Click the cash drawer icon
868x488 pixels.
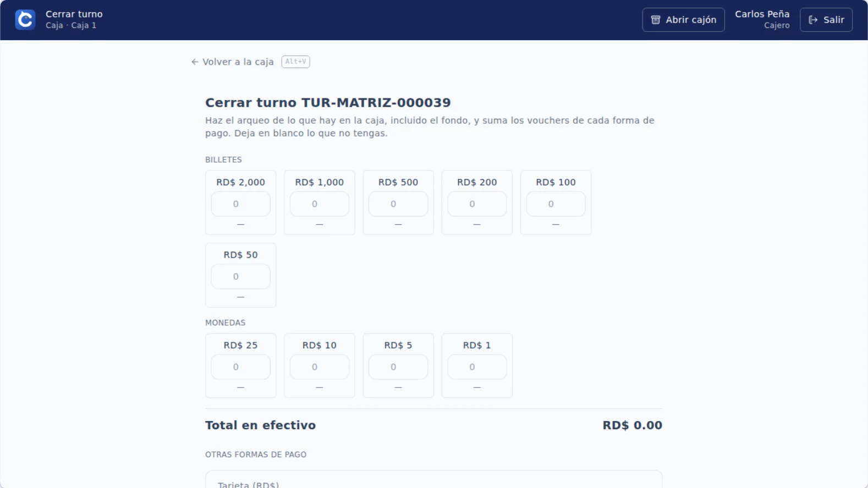pyautogui.click(x=656, y=20)
